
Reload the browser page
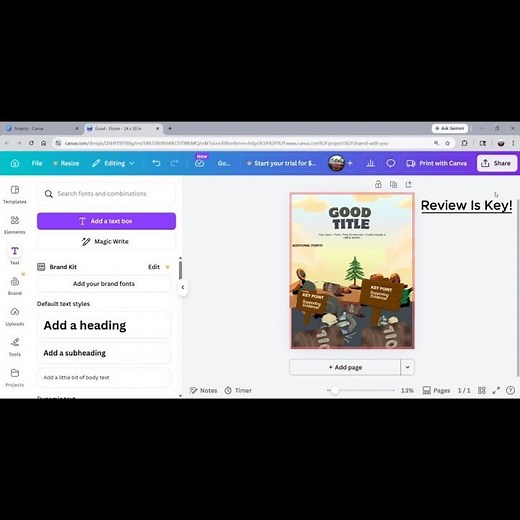[31, 143]
